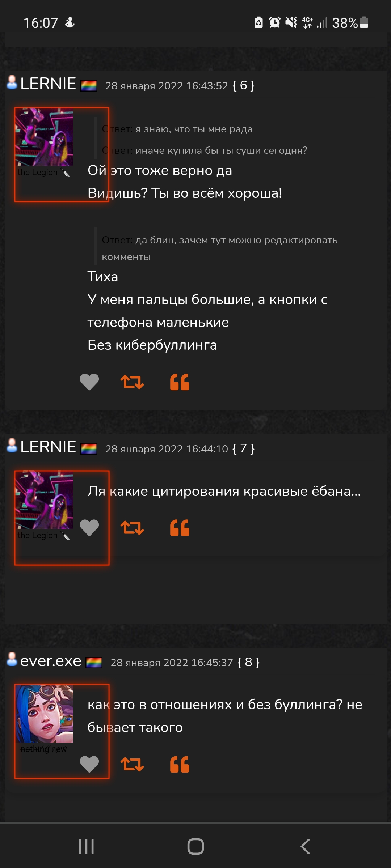
Task: Open LERNIE profile from comment 6 username
Action: pyautogui.click(x=48, y=84)
